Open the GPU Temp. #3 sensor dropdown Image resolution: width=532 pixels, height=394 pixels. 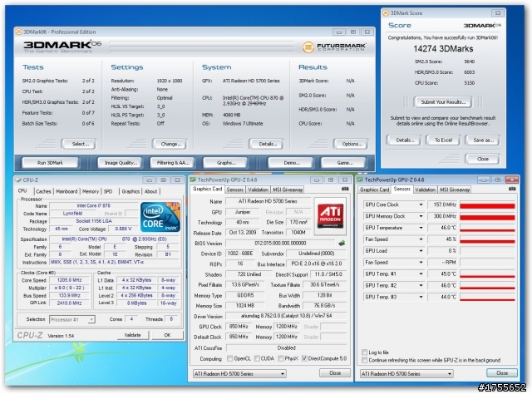pos(421,297)
